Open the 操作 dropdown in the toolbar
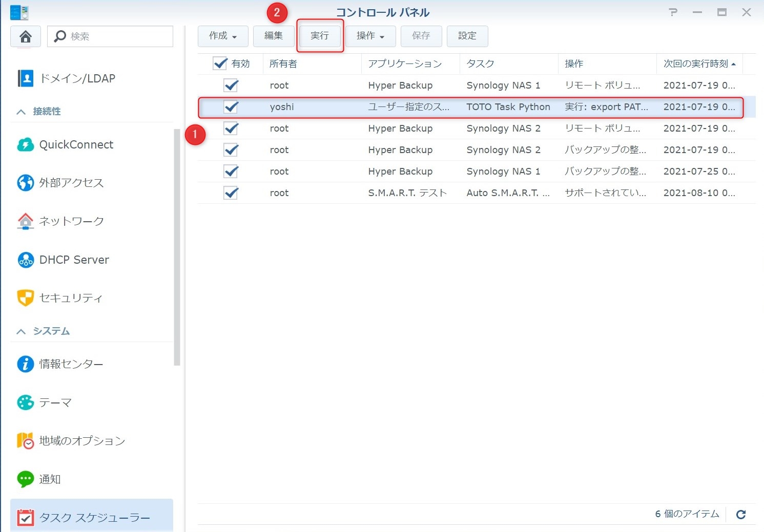This screenshot has width=764, height=532. 370,36
